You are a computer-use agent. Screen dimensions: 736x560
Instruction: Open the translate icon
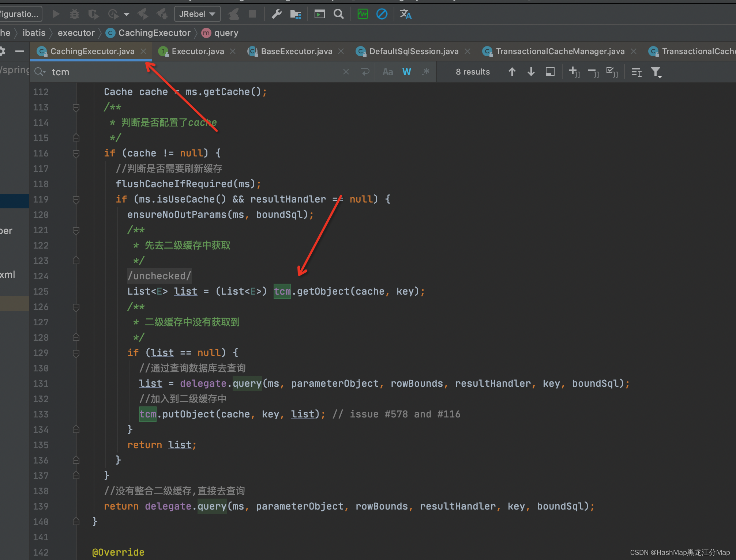pyautogui.click(x=406, y=14)
